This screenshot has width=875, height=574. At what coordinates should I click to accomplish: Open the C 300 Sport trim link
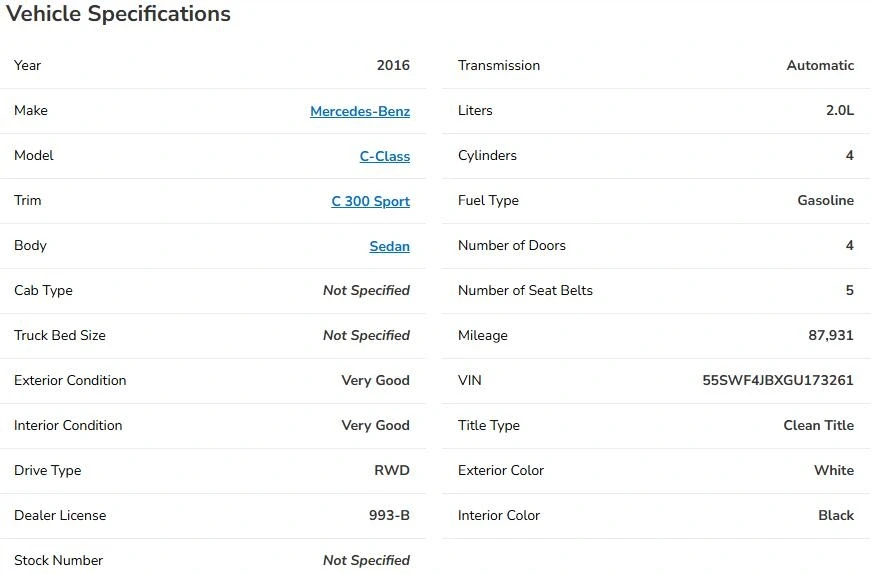371,201
